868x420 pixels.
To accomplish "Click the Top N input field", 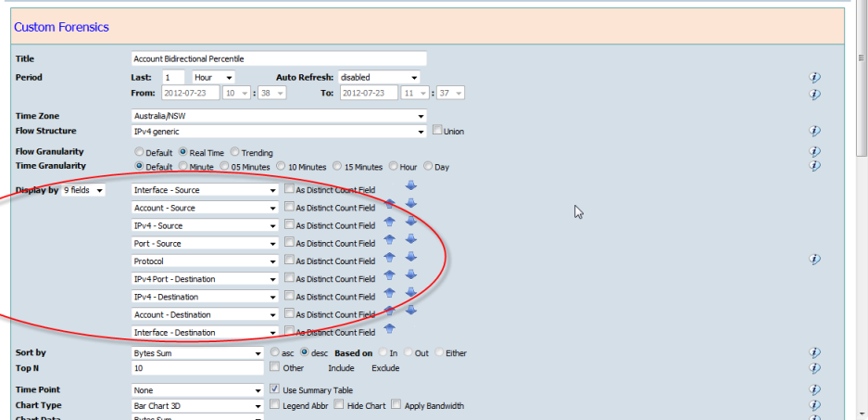I will 197,368.
